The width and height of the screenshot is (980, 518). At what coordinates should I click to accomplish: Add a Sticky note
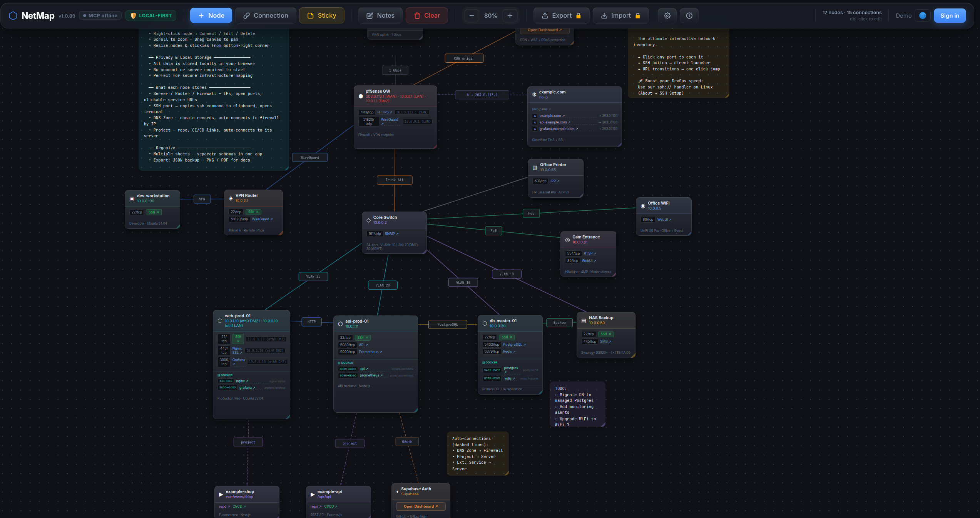click(x=322, y=16)
